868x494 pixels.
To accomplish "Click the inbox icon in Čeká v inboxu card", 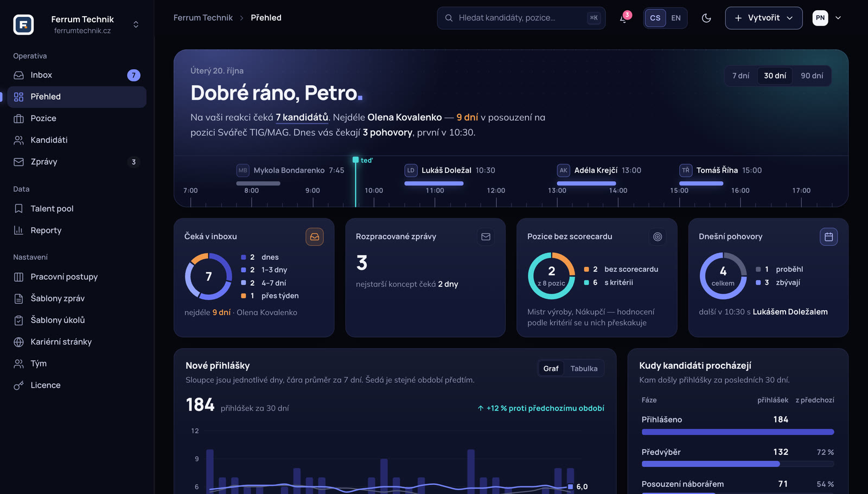I will click(x=315, y=236).
